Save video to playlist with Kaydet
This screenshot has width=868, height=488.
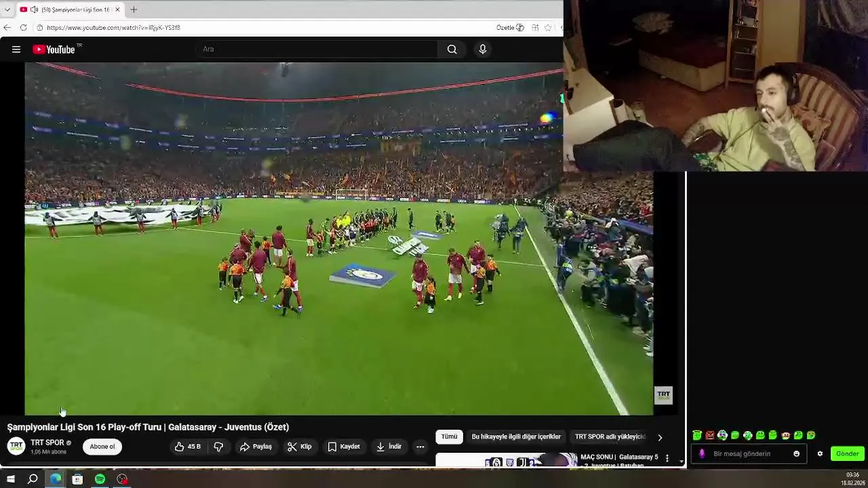coord(344,447)
